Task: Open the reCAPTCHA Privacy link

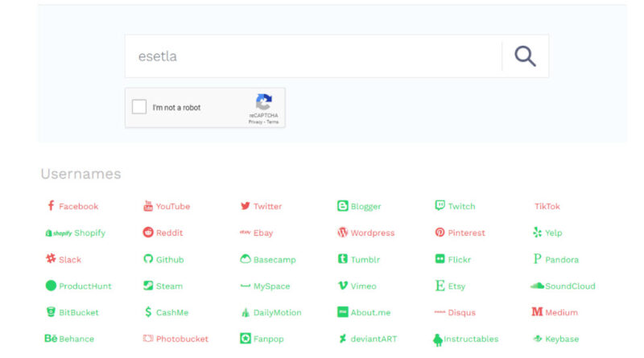Action: point(255,122)
